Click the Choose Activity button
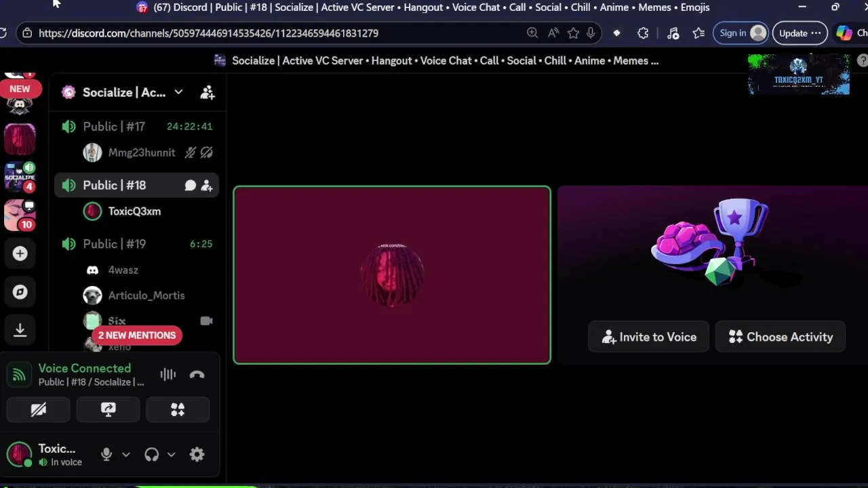Viewport: 868px width, 488px height. [x=781, y=337]
